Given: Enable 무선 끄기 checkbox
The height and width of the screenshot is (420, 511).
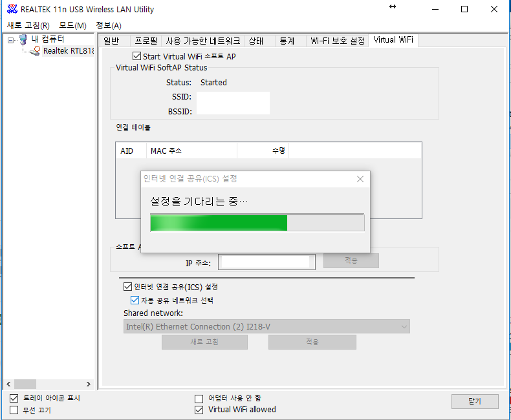Looking at the screenshot, I should pyautogui.click(x=14, y=410).
